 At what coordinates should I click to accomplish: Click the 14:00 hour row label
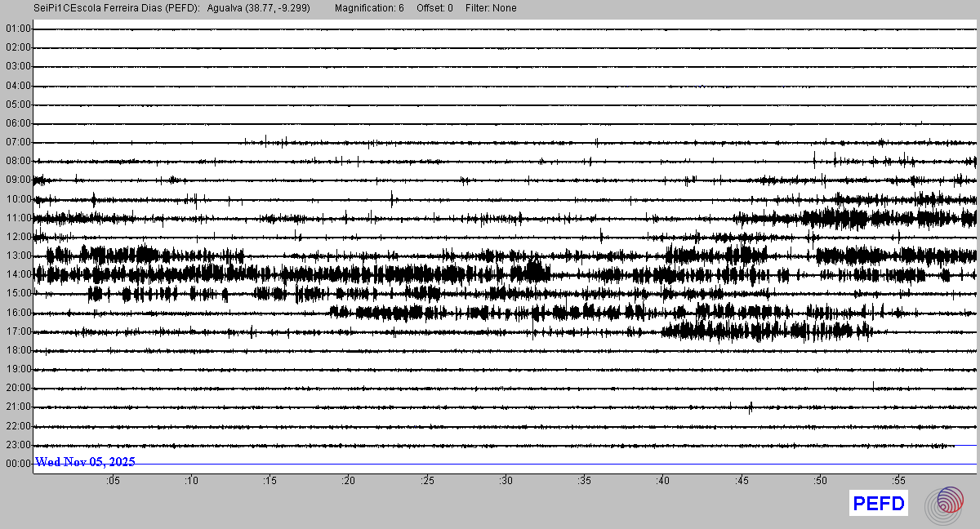pyautogui.click(x=18, y=274)
